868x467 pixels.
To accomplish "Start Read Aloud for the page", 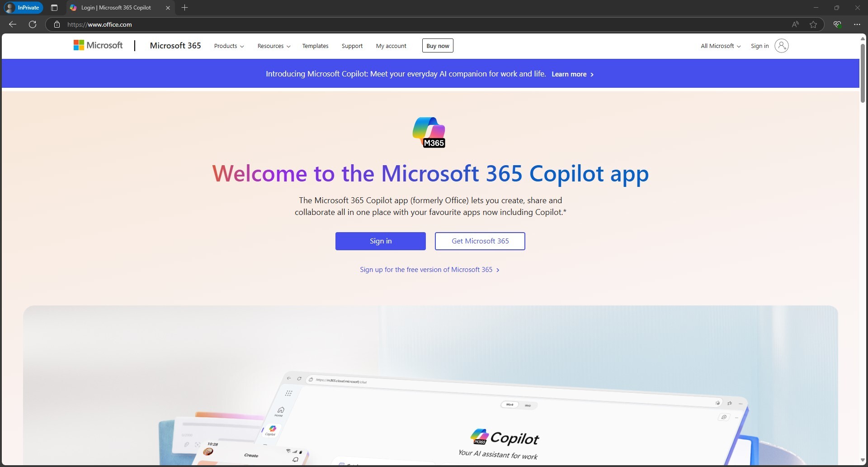I will [x=795, y=24].
